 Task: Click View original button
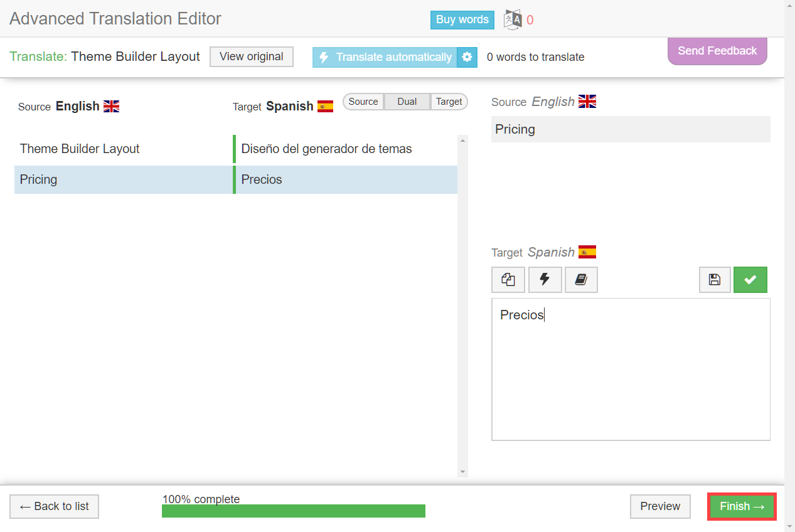(252, 56)
